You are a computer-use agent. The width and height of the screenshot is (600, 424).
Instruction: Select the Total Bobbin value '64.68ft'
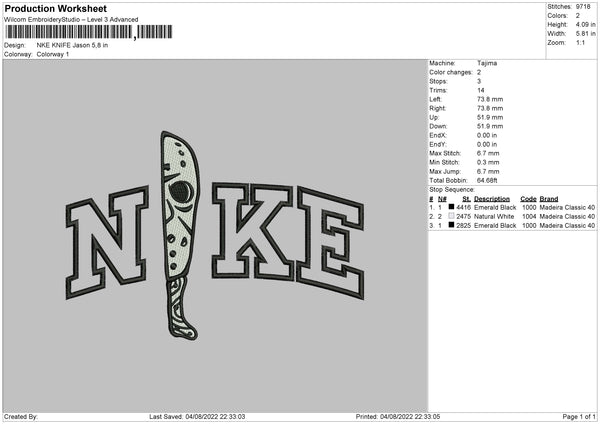(x=487, y=181)
